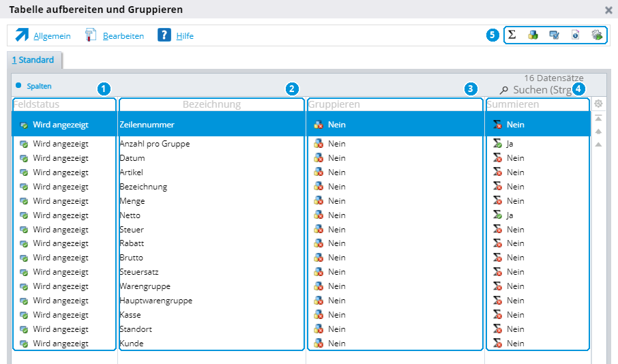The image size is (618, 364).
Task: Toggle Gruppieren icon for Zeilennummer row
Action: [x=319, y=125]
